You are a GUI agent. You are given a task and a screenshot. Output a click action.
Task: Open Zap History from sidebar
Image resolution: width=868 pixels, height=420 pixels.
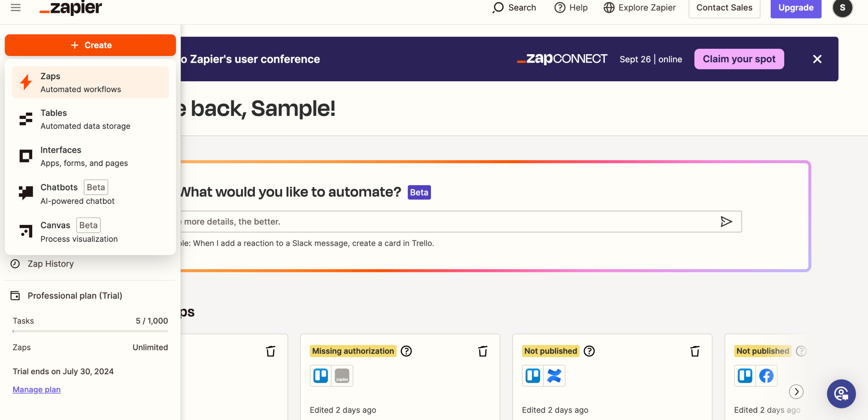[x=51, y=264]
